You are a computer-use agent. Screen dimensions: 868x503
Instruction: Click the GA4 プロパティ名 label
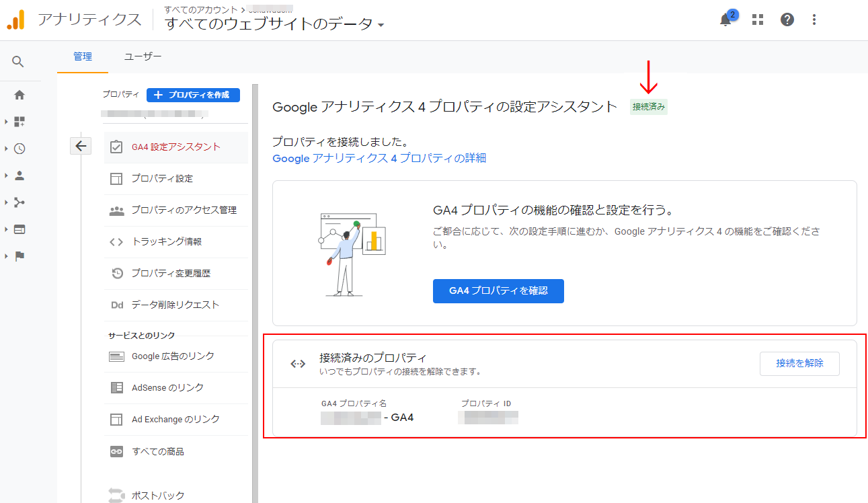(354, 404)
